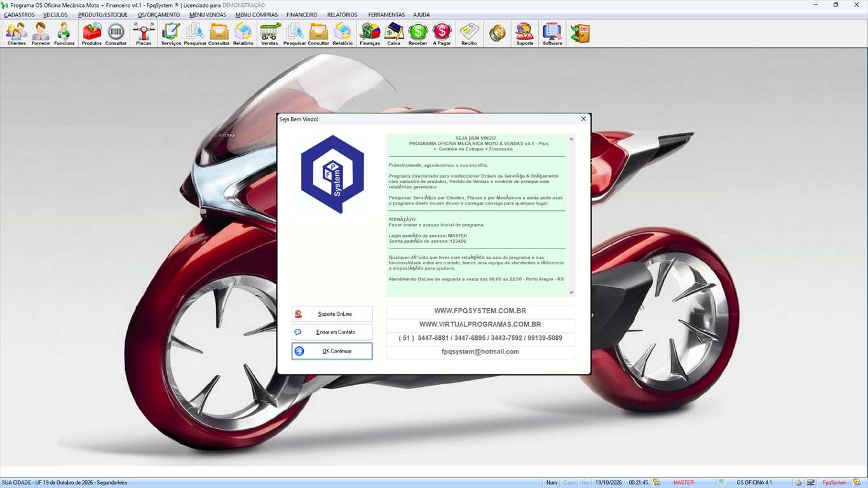Click the OK Continuar button
868x488 pixels.
tap(332, 351)
